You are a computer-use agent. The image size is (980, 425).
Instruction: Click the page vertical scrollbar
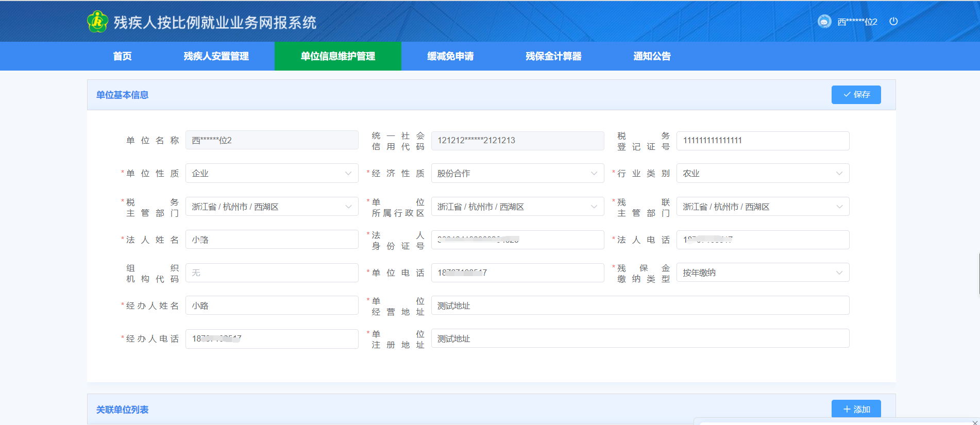(x=978, y=274)
